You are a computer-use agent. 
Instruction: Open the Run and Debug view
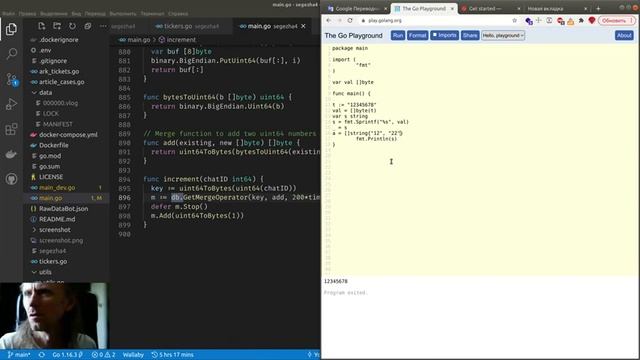[11, 104]
